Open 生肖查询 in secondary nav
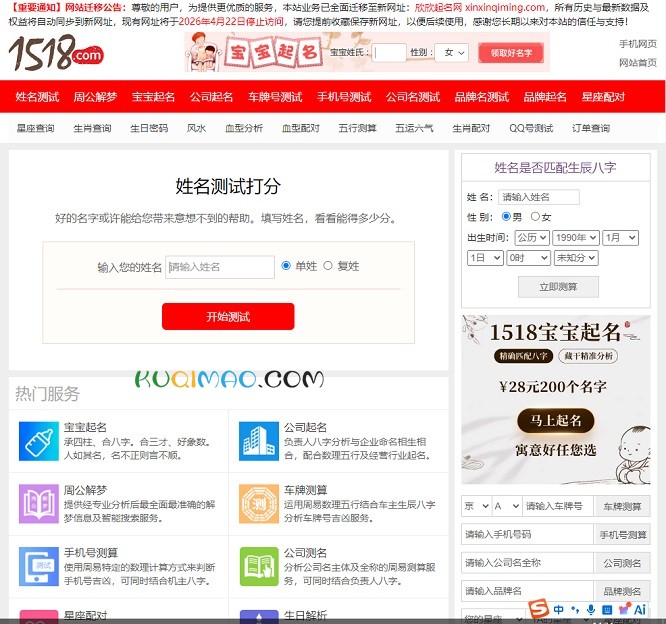Image resolution: width=666 pixels, height=624 pixels. pos(92,128)
